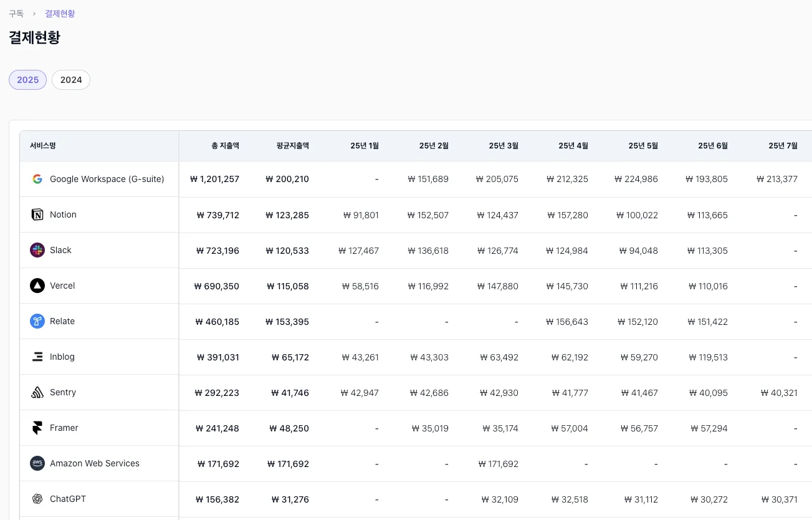
Task: Click the ChatGPT logo icon
Action: tap(37, 499)
